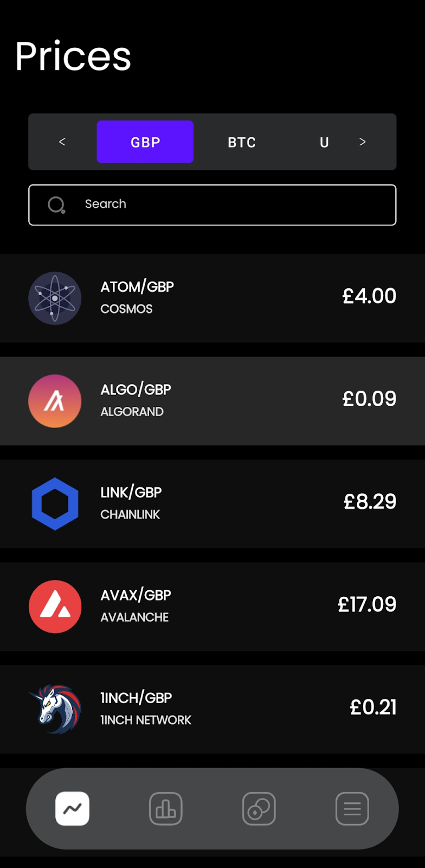Select the GBP currency tab
Screen dimensions: 425x868
145,142
